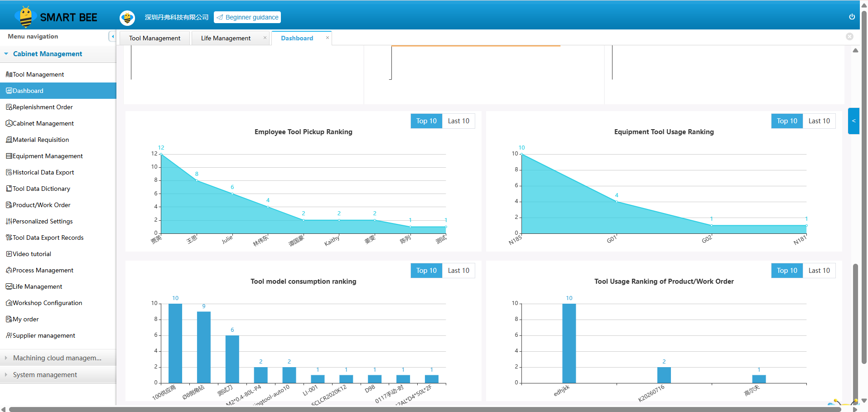Click the Personalized Settings icon
Screen dimensions: 868x412
pos(9,221)
